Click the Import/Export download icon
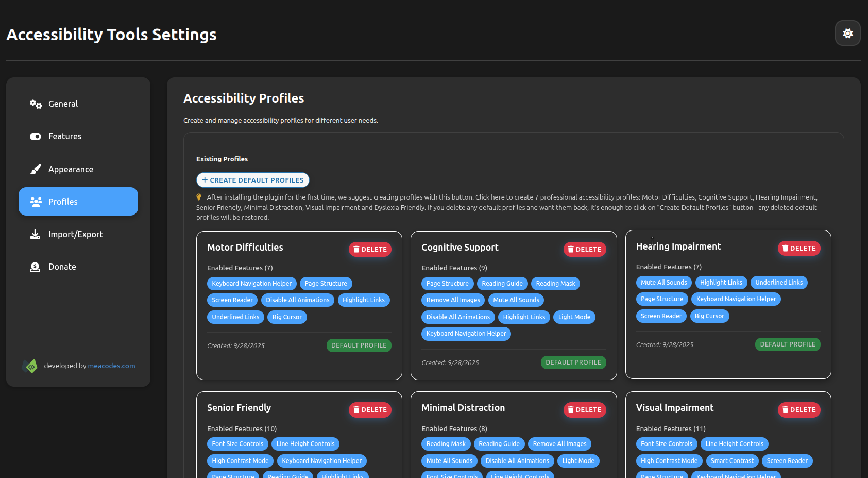The image size is (868, 478). pyautogui.click(x=35, y=235)
